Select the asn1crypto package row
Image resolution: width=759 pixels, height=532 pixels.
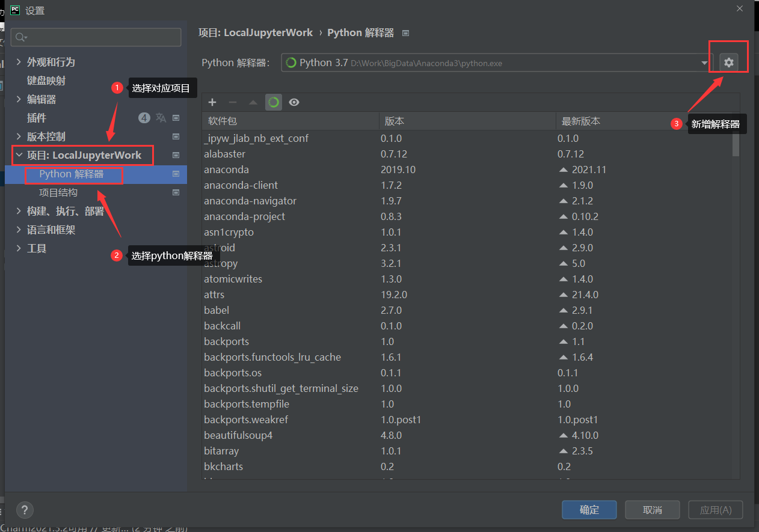pyautogui.click(x=467, y=232)
